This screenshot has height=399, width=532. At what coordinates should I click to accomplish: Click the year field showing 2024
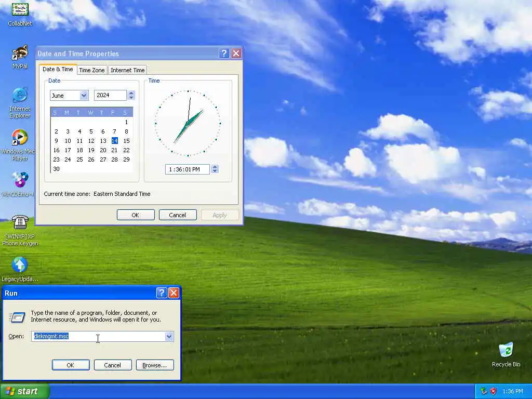click(110, 96)
